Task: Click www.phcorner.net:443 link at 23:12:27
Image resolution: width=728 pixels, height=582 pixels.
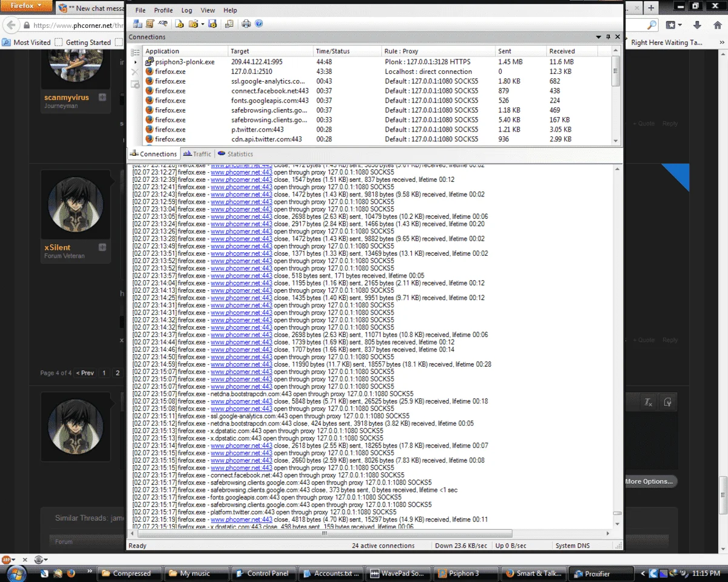Action: coord(241,172)
